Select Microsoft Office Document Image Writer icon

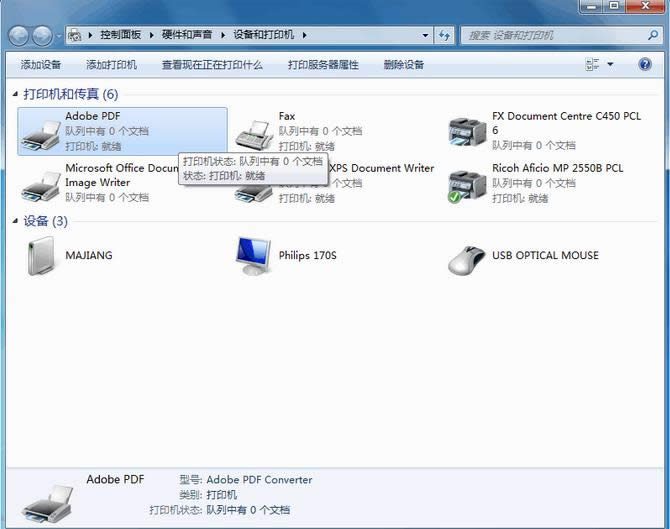coord(41,185)
